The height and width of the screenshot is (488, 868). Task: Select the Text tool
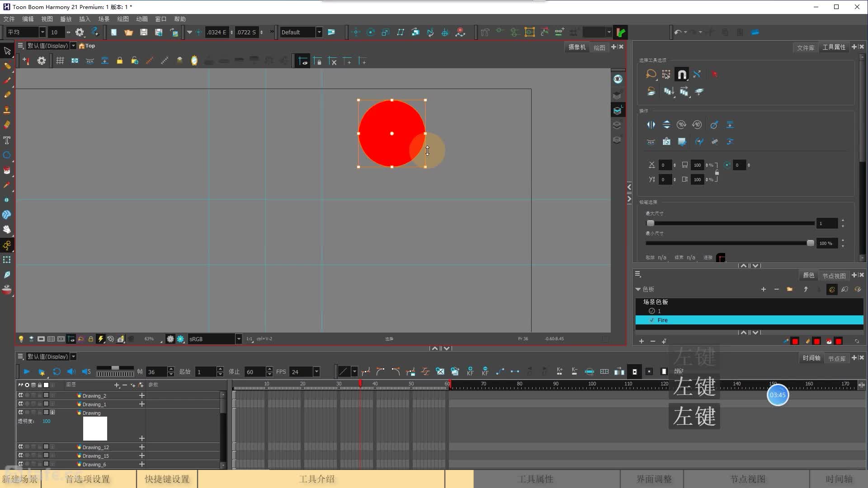click(7, 141)
